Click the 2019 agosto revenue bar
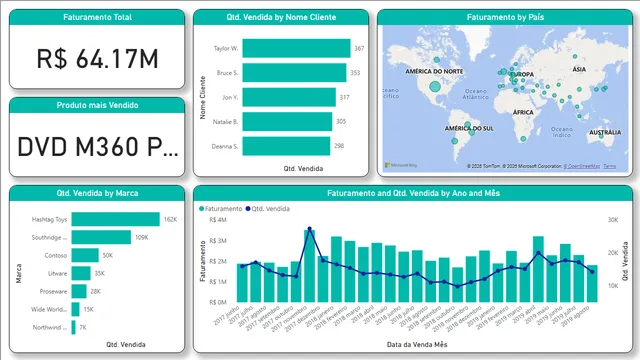640x360 pixels. pyautogui.click(x=592, y=284)
